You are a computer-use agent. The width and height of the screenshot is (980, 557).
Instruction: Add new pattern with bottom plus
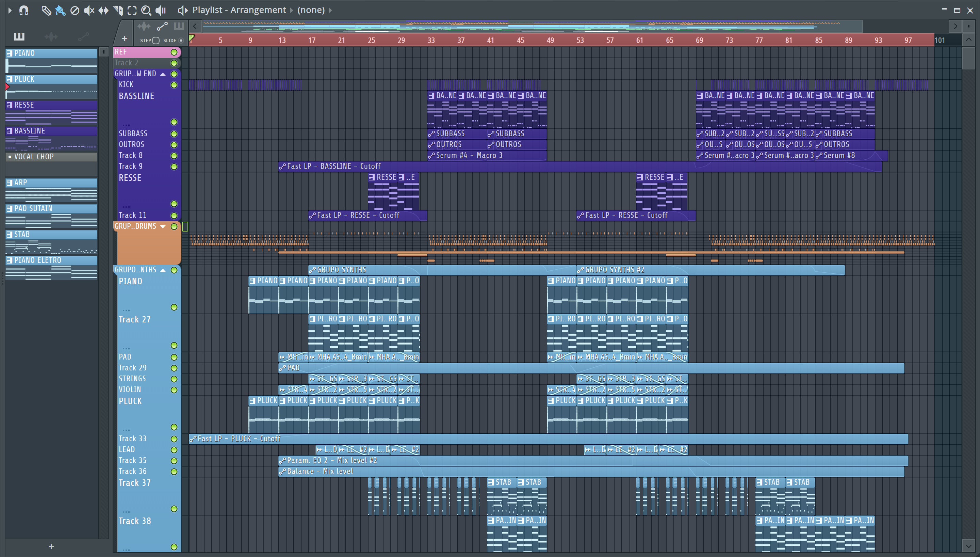pos(51,546)
